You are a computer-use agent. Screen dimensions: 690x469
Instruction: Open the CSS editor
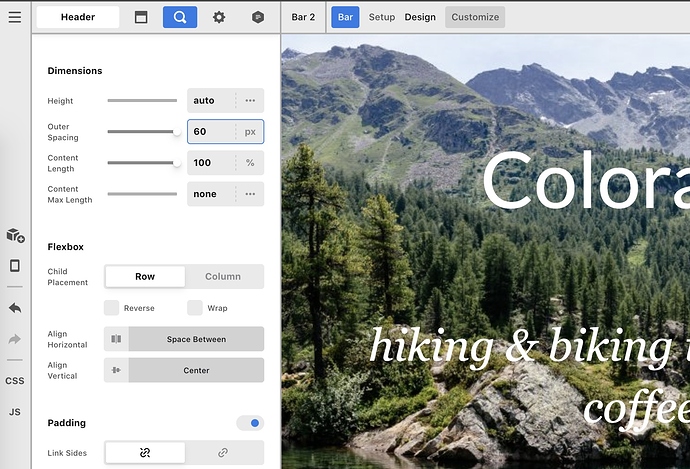[x=15, y=381]
